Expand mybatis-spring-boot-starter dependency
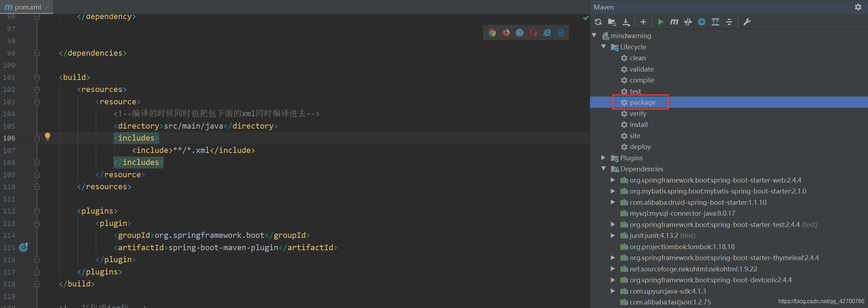 (x=613, y=191)
